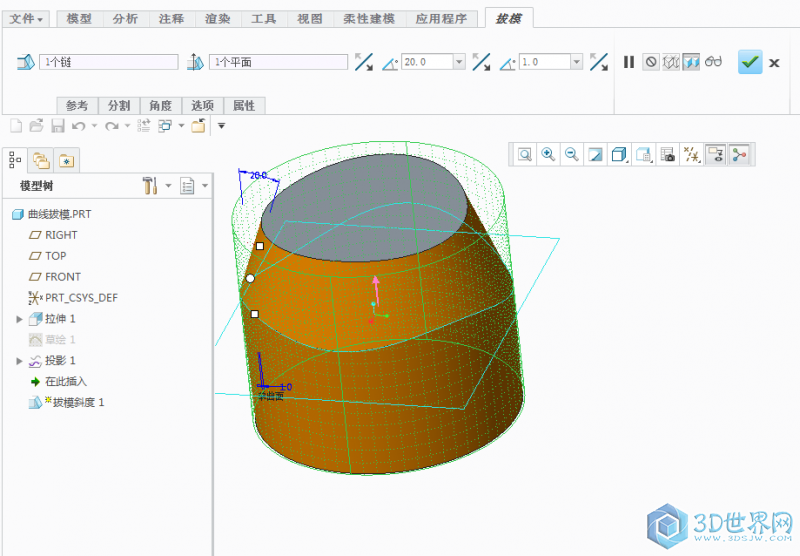Cancel the draft feature with X icon
Screen dimensions: 800x556
(776, 62)
